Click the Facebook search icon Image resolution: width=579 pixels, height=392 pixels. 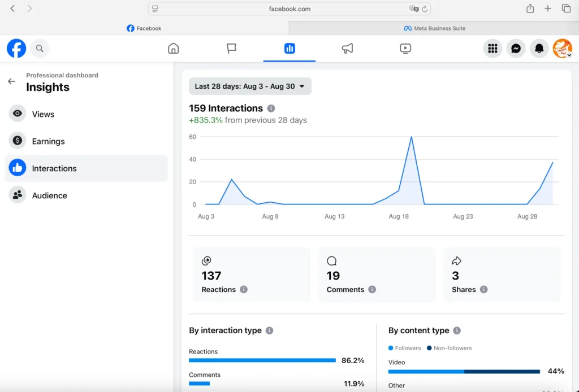click(40, 49)
